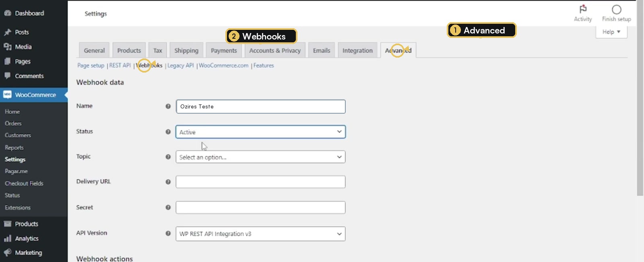The height and width of the screenshot is (262, 644).
Task: Click the Secret input field
Action: pos(260,208)
